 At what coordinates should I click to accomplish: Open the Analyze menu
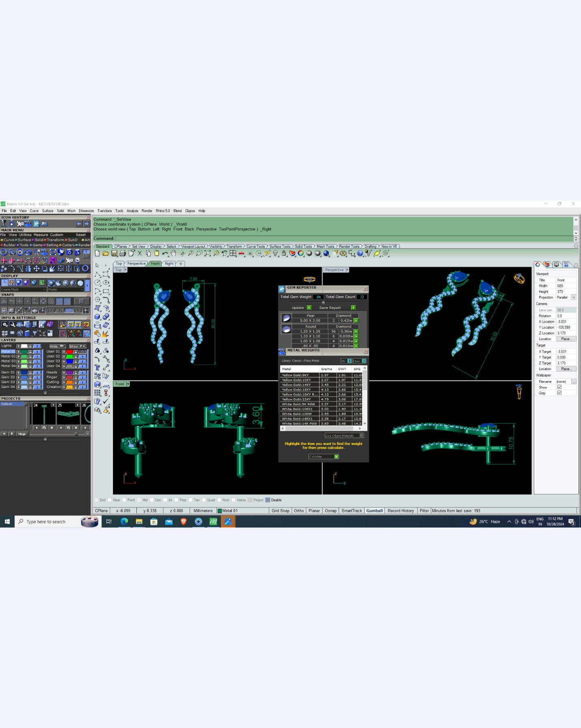(132, 211)
